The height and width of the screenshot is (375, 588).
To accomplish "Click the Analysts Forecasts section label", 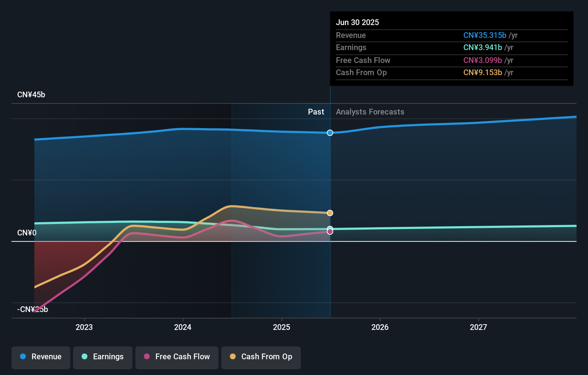I will click(370, 112).
